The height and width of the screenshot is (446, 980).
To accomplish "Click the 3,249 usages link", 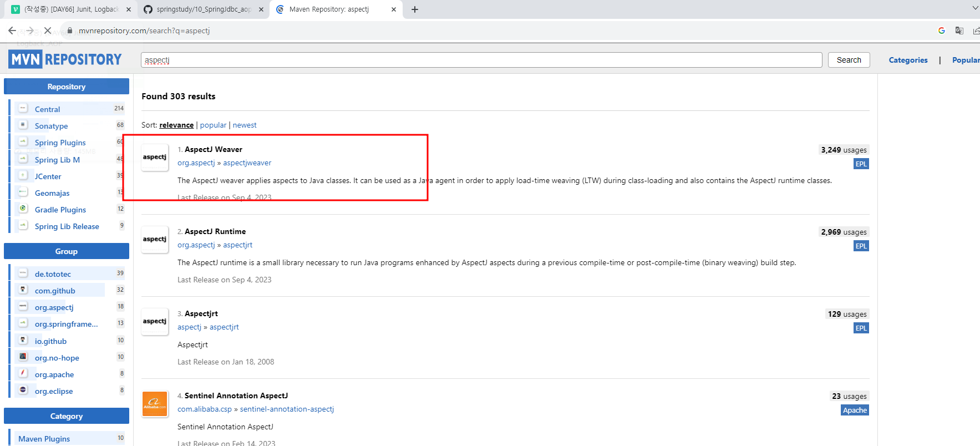I will pyautogui.click(x=844, y=150).
